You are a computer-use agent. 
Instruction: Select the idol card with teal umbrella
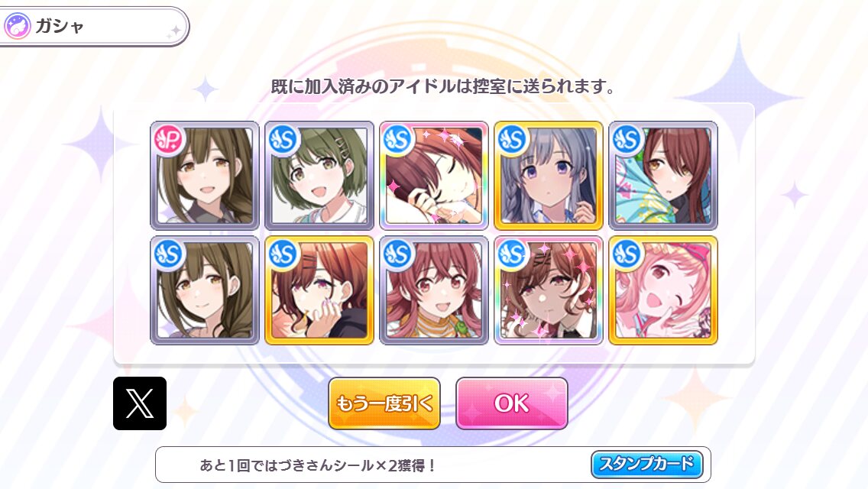[663, 176]
